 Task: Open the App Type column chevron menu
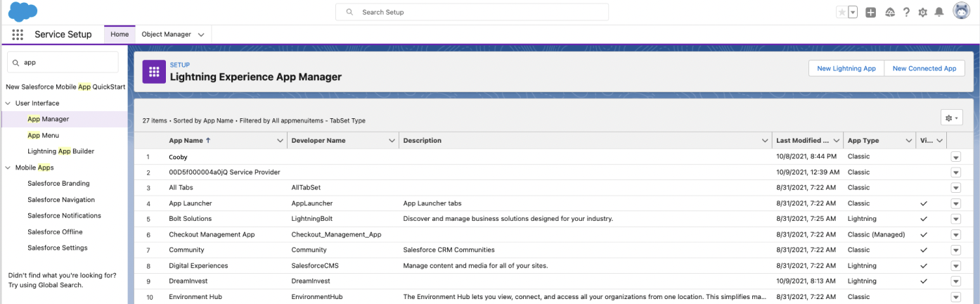[908, 141]
